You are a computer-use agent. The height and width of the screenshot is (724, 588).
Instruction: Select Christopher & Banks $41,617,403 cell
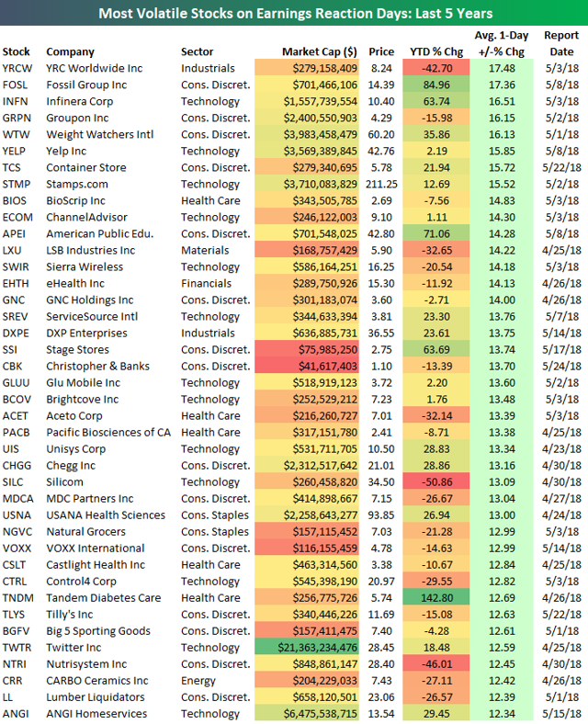[307, 367]
